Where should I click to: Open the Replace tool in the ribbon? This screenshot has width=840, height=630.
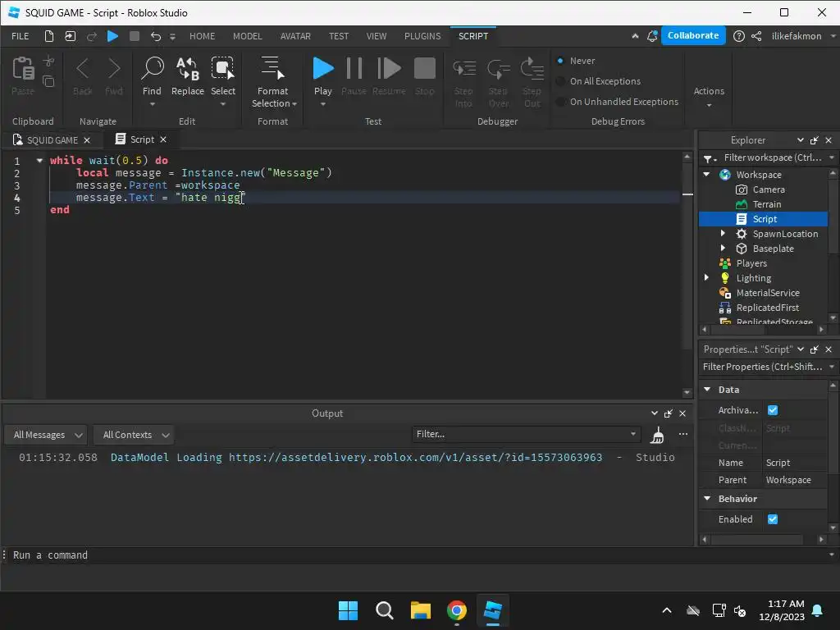(187, 76)
